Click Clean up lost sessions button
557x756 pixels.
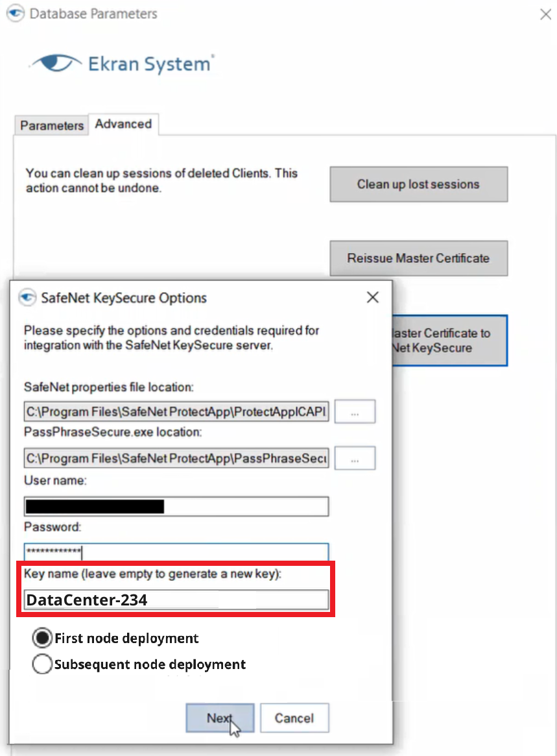tap(418, 184)
